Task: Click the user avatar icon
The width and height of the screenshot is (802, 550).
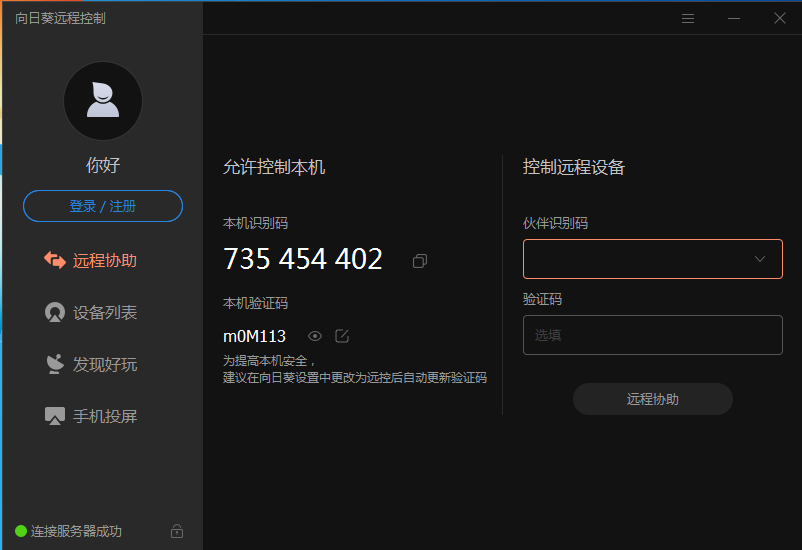Action: point(103,101)
